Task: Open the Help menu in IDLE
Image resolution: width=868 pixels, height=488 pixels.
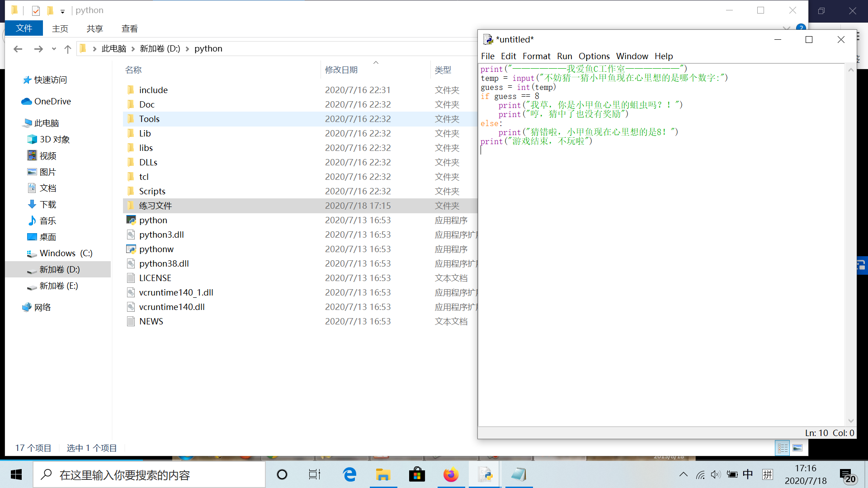Action: tap(664, 56)
